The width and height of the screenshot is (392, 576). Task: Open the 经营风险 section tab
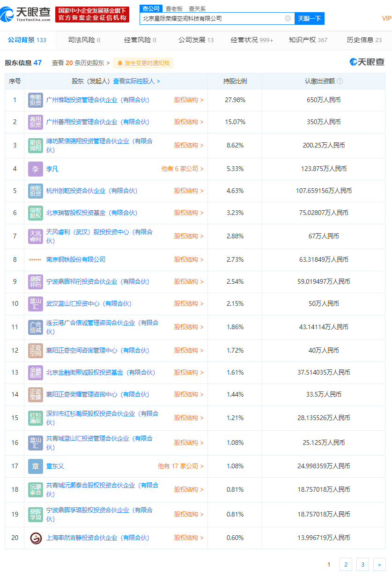click(140, 40)
